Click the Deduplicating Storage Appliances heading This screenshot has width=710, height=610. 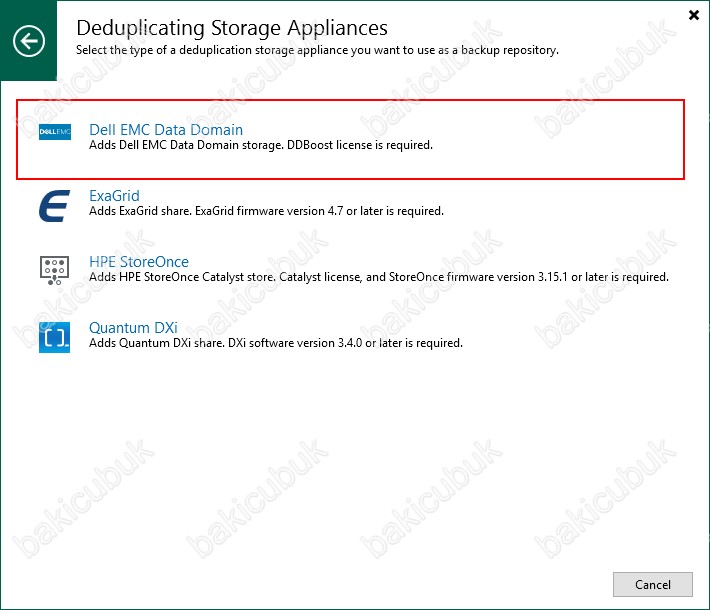(232, 28)
